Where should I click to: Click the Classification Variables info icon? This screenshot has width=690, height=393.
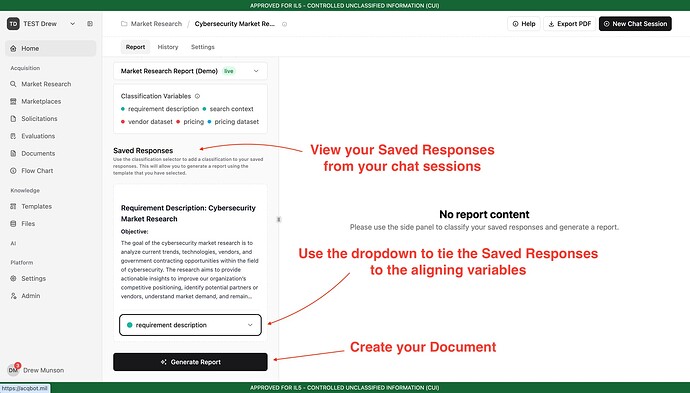(197, 96)
